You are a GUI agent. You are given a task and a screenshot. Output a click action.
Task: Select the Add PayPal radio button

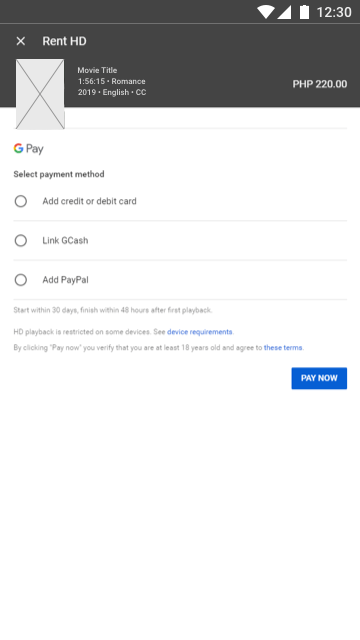pos(21,280)
